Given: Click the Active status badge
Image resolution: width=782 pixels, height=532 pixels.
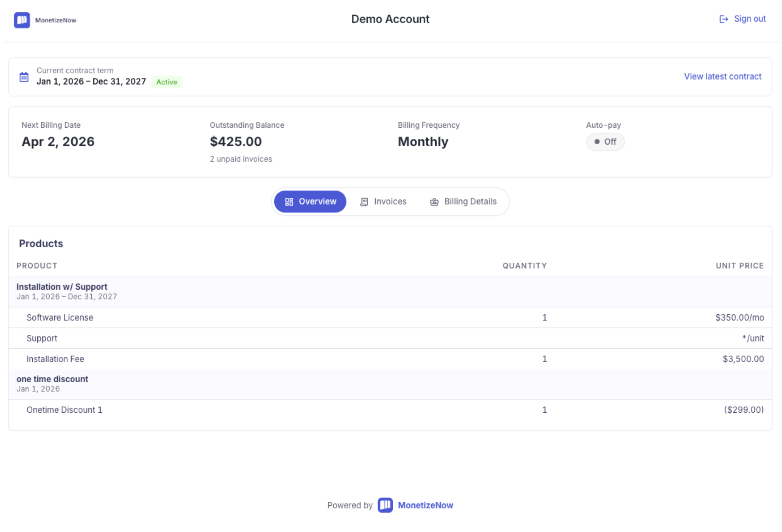Looking at the screenshot, I should click(166, 82).
